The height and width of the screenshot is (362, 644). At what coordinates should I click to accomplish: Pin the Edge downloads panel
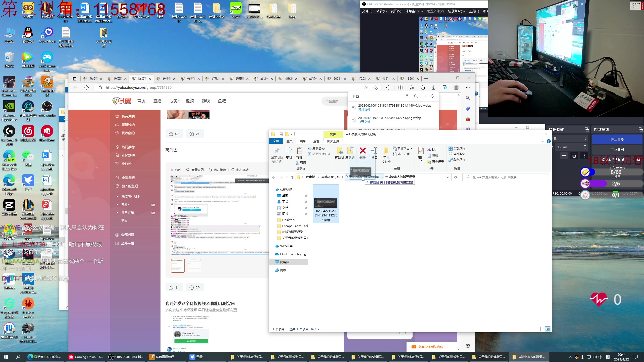pos(432,96)
